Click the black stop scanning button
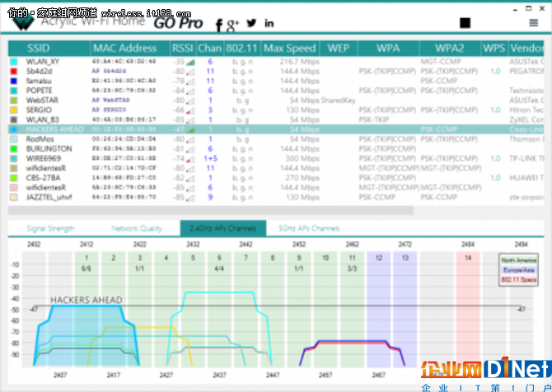The width and height of the screenshot is (552, 392). (465, 23)
